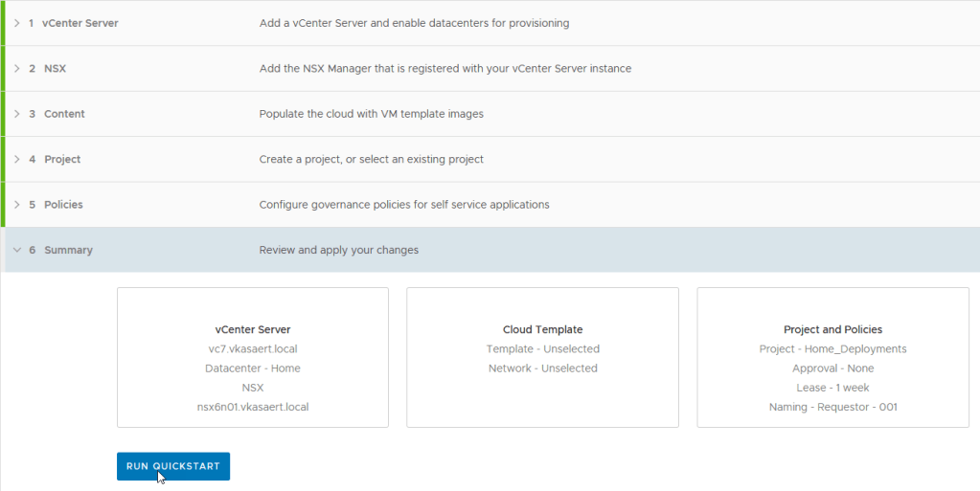Image resolution: width=980 pixels, height=491 pixels.
Task: Open step 3 Content title
Action: click(x=64, y=114)
